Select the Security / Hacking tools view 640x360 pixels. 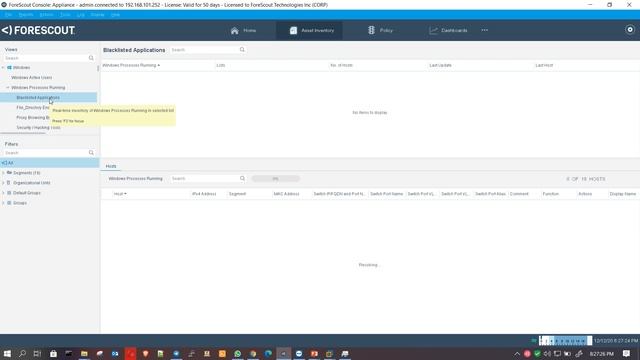(x=38, y=128)
